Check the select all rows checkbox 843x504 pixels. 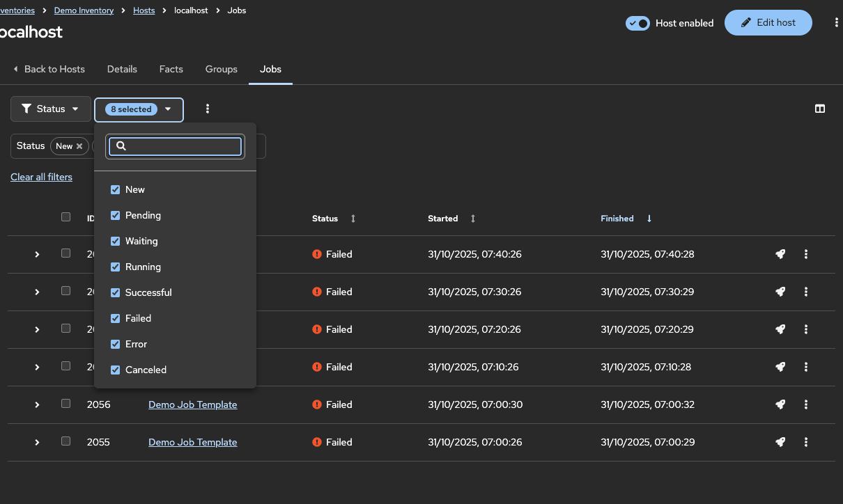tap(65, 217)
